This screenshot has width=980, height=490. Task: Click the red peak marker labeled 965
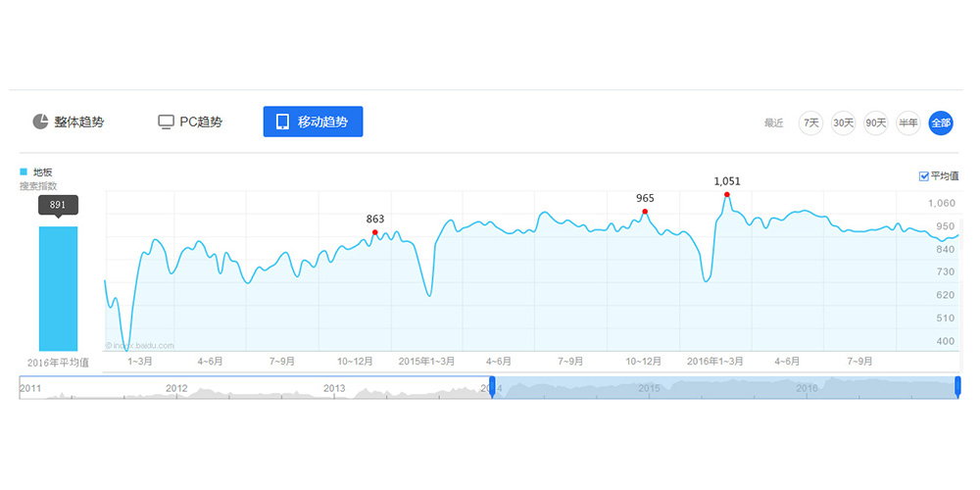645,212
